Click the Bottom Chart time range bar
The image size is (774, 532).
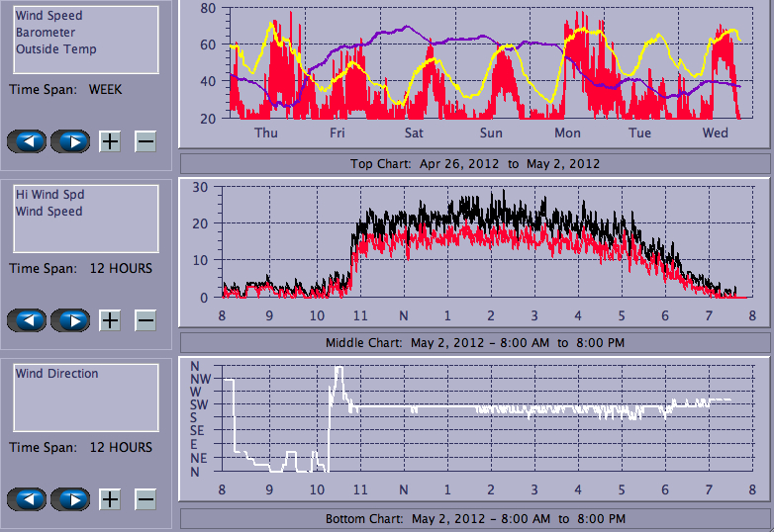[475, 518]
